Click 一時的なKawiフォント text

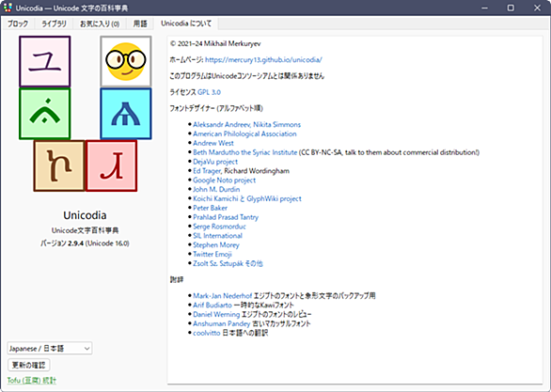[263, 305]
